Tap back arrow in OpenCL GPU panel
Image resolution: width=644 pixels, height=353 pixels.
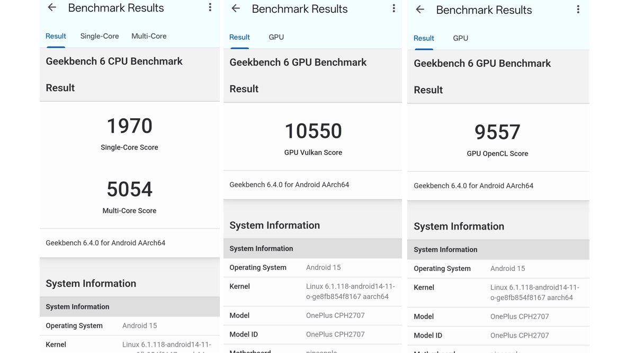[x=420, y=10]
